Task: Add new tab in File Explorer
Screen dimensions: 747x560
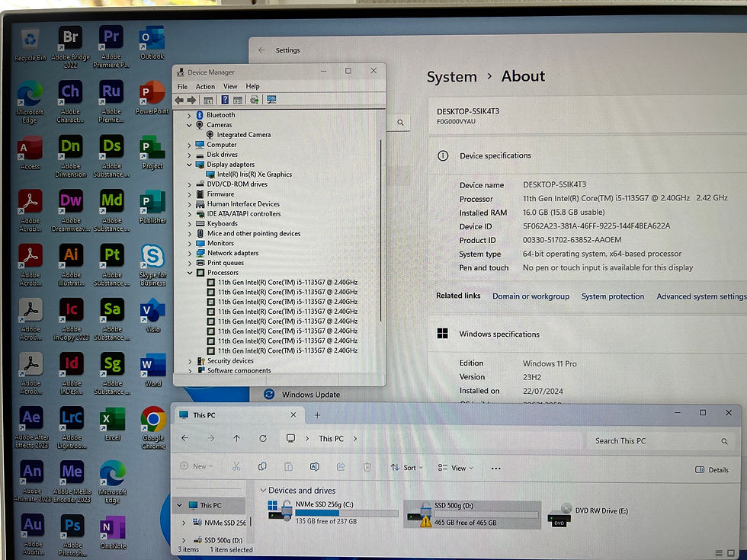Action: pyautogui.click(x=317, y=415)
